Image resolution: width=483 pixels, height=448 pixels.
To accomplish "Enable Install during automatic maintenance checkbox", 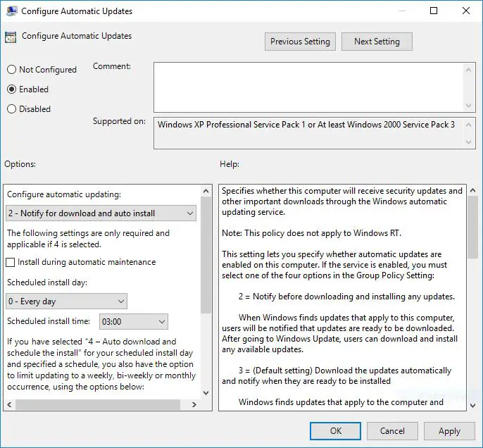I will coord(11,263).
